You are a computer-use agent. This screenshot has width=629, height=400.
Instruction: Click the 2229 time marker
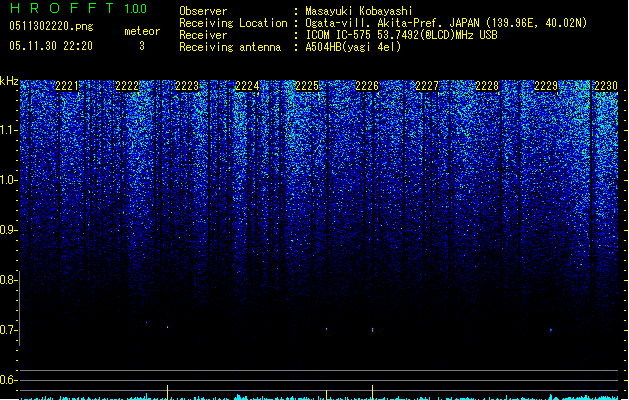click(546, 86)
